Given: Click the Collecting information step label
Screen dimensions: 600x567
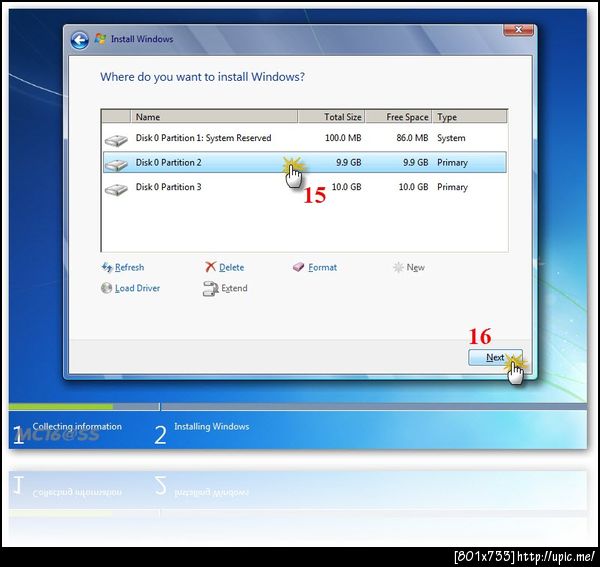Looking at the screenshot, I should point(77,427).
